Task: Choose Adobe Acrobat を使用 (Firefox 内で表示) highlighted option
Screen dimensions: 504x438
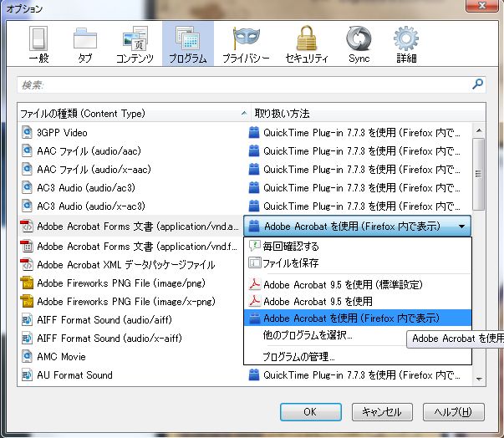Action: 358,318
